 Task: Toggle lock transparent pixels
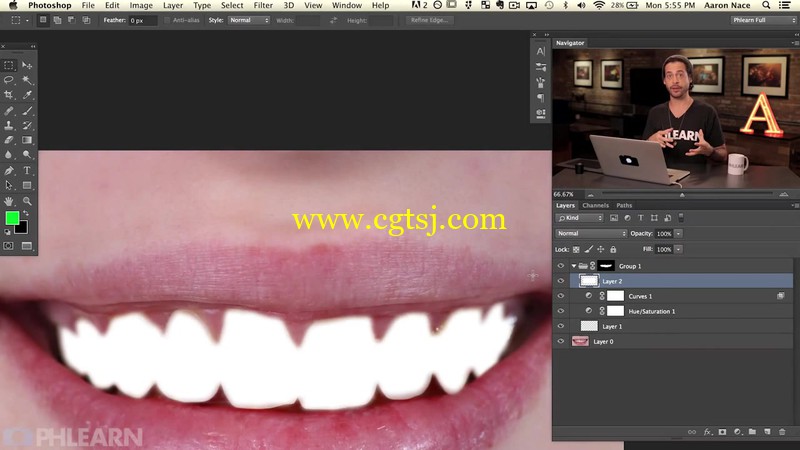coord(576,249)
